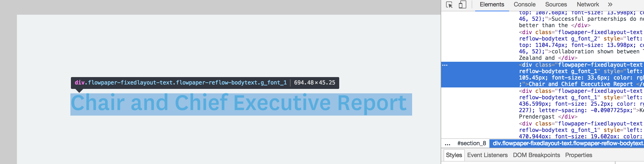Open the Event Listeners tab
This screenshot has width=644, height=164.
(487, 155)
